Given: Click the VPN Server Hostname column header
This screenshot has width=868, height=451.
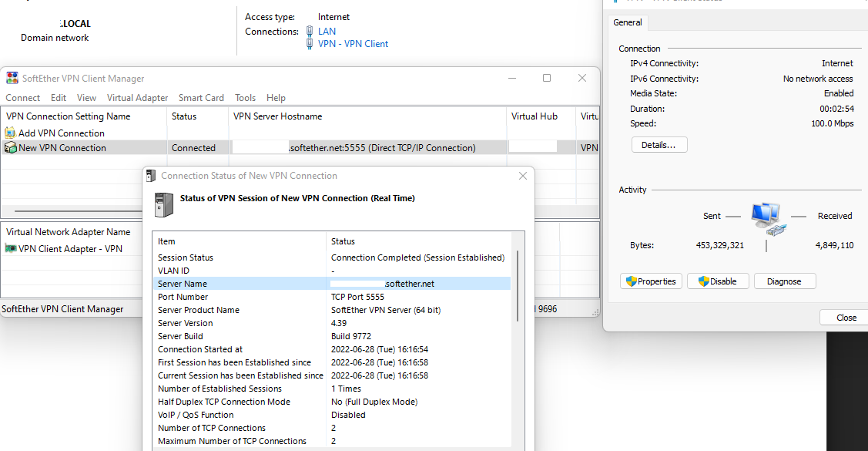Looking at the screenshot, I should (x=367, y=116).
